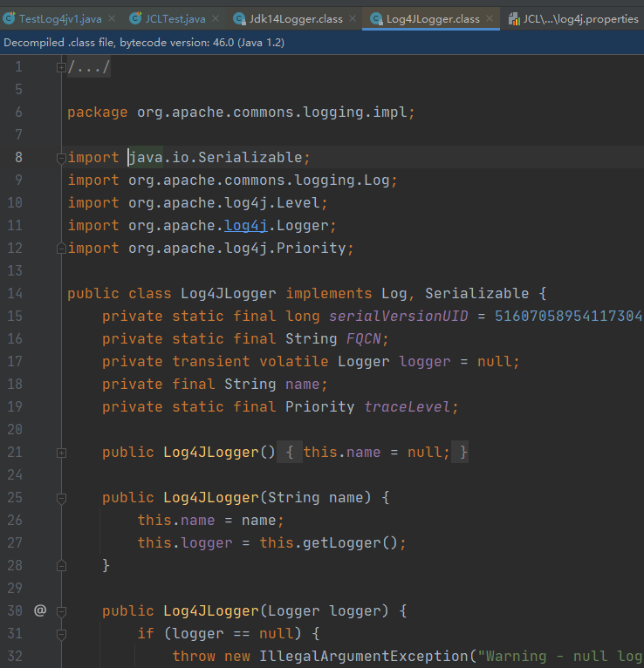This screenshot has height=668, width=644.
Task: Collapse the if block on line 31
Action: point(60,634)
